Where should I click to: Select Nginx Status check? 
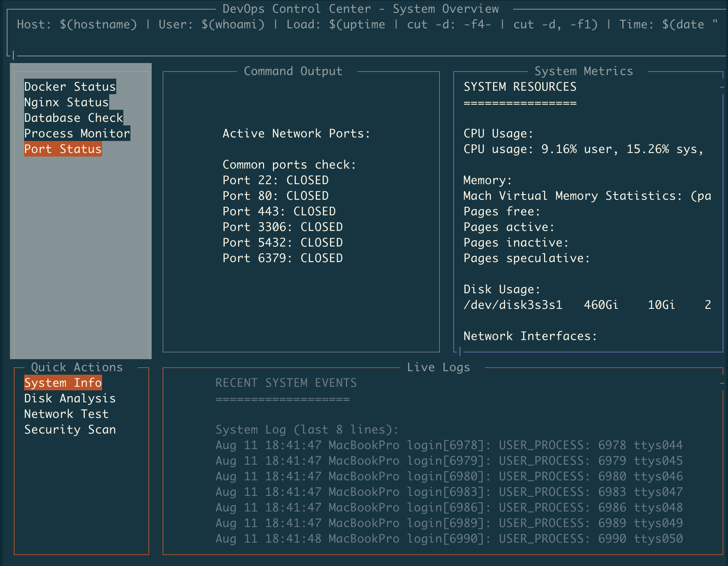coord(65,102)
